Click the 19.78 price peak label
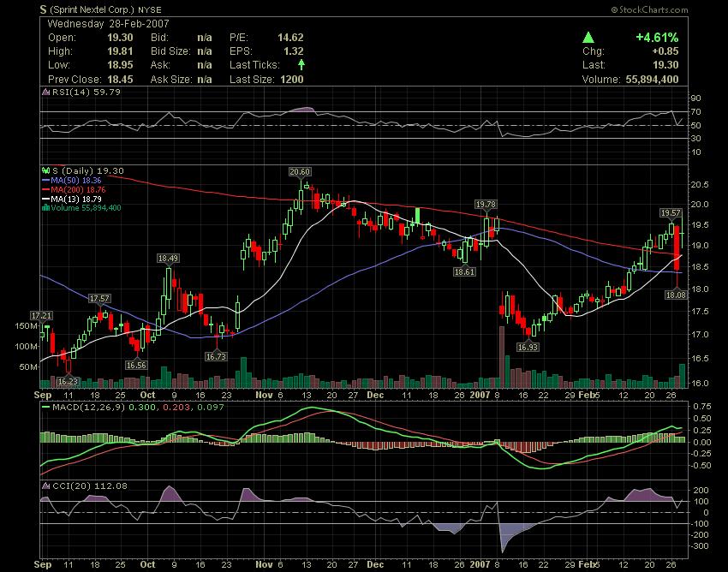Image resolution: width=728 pixels, height=572 pixels. click(486, 205)
